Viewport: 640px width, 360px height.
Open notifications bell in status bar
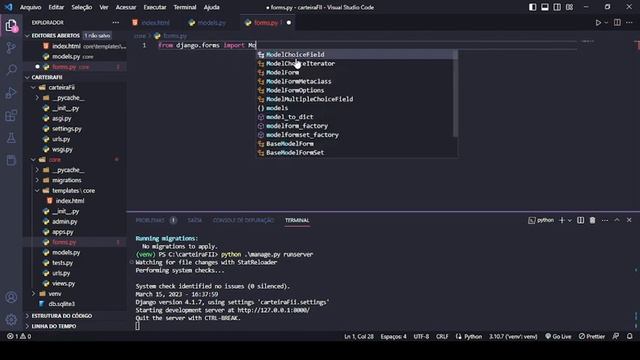(629, 336)
